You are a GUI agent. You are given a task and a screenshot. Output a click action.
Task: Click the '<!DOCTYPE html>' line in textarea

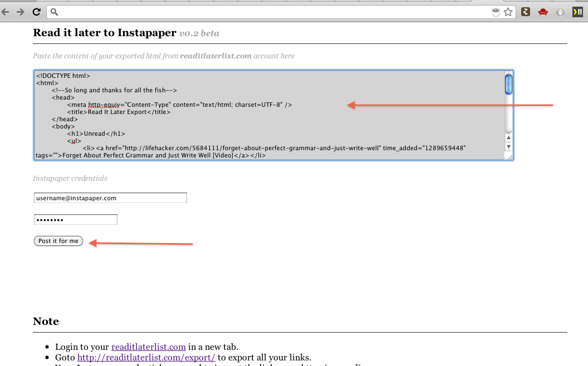coord(63,76)
